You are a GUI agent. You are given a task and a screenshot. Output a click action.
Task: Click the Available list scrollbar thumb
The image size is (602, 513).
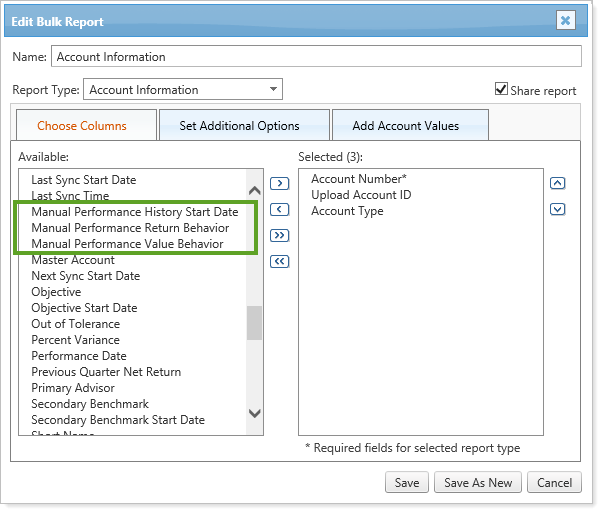coord(254,322)
